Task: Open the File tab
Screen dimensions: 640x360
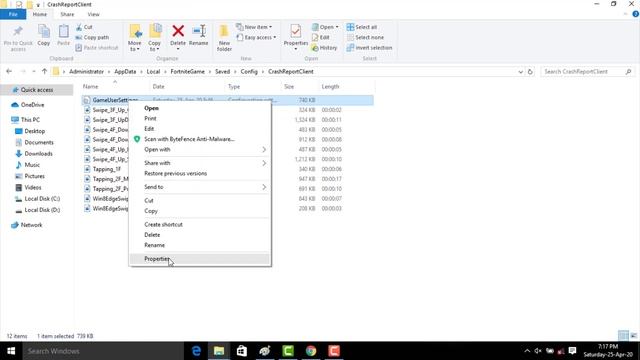Action: [13, 14]
